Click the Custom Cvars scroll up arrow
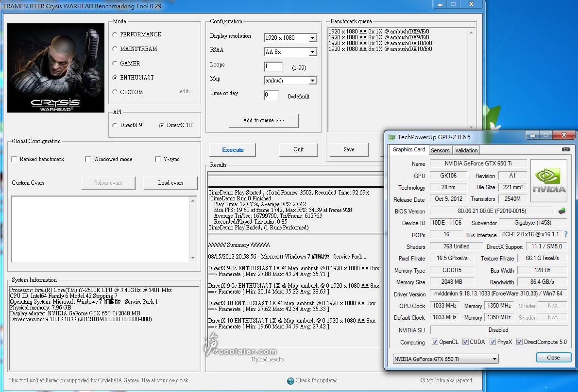This screenshot has width=578, height=392. click(193, 200)
